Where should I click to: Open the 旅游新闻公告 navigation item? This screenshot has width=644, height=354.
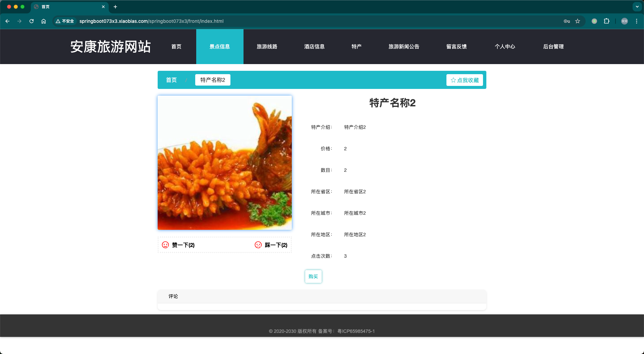click(x=404, y=47)
